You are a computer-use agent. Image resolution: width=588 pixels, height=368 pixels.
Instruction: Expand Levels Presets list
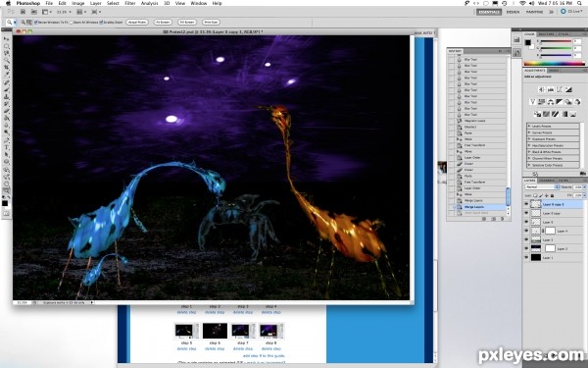[529, 127]
